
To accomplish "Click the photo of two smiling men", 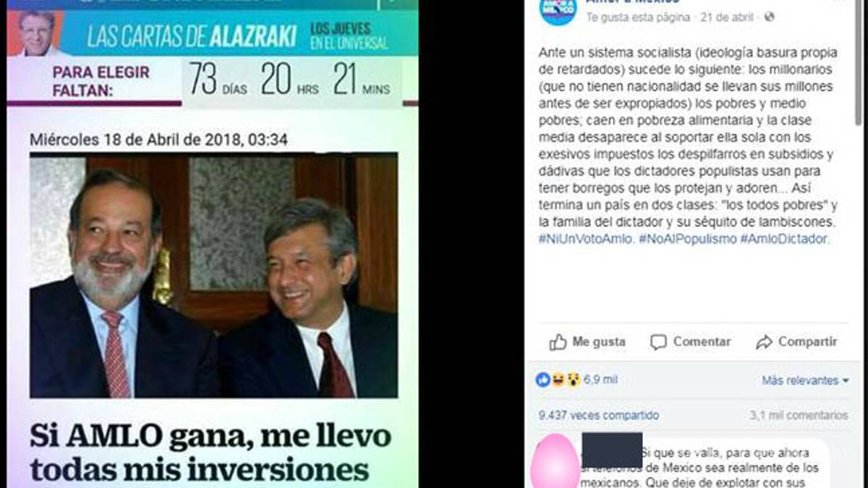I will (213, 275).
